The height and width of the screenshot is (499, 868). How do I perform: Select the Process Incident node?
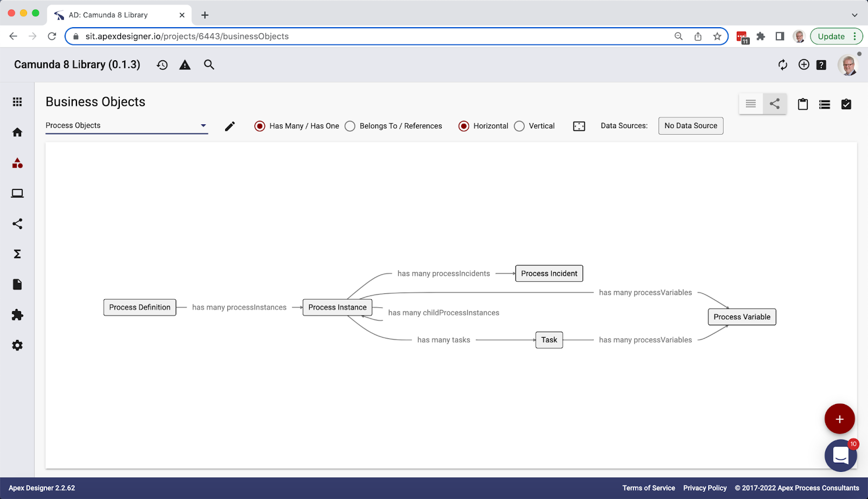(549, 274)
